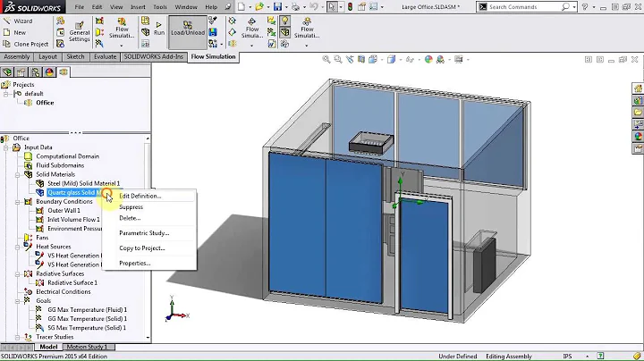Click the Rebuild traffic light icon
The width and height of the screenshot is (644, 361).
(350, 6)
